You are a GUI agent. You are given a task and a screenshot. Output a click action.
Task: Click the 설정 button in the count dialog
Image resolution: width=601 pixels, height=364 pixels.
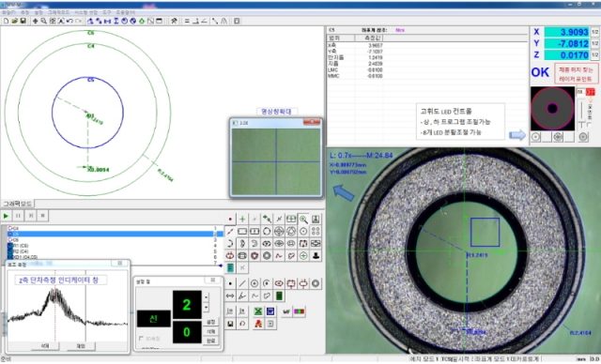tap(210, 322)
